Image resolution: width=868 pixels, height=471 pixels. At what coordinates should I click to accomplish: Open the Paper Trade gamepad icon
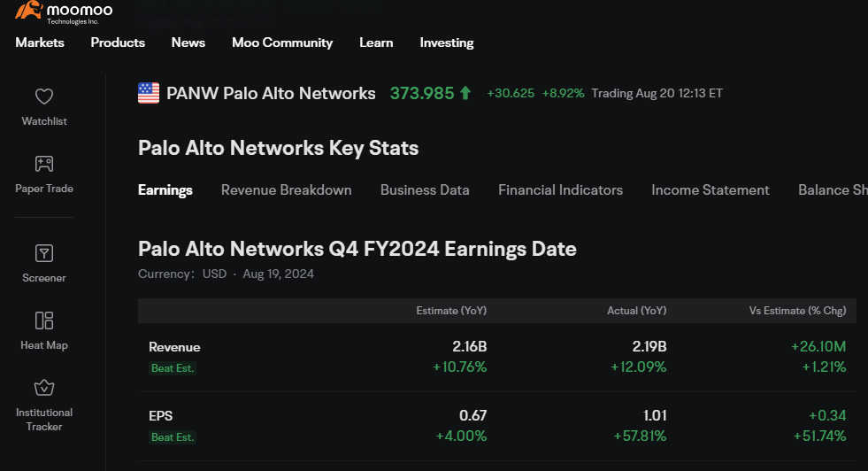pos(44,164)
